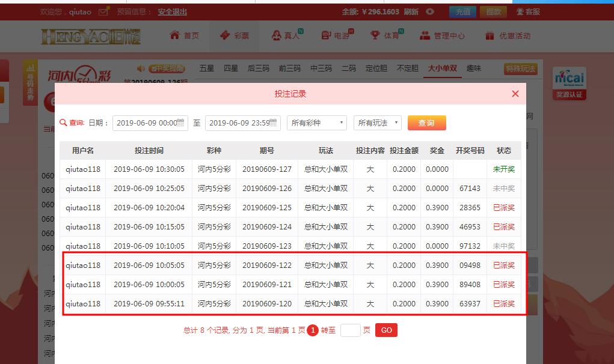Click the page number input field
Screen dimensions: 614x364
pyautogui.click(x=350, y=330)
